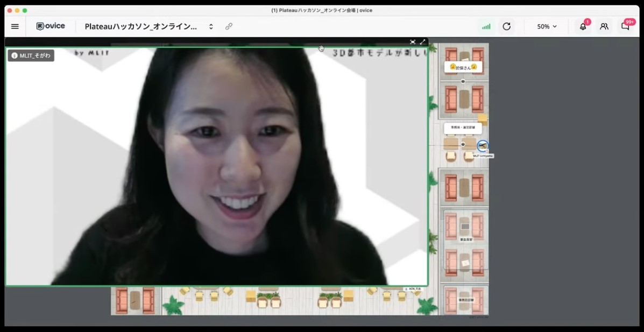Open the hamburger main menu
The width and height of the screenshot is (644, 332).
pyautogui.click(x=15, y=26)
